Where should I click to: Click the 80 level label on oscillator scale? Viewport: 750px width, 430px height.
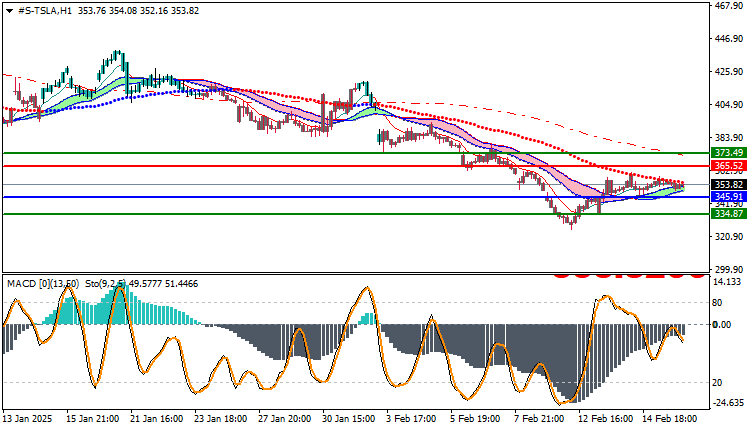click(717, 303)
